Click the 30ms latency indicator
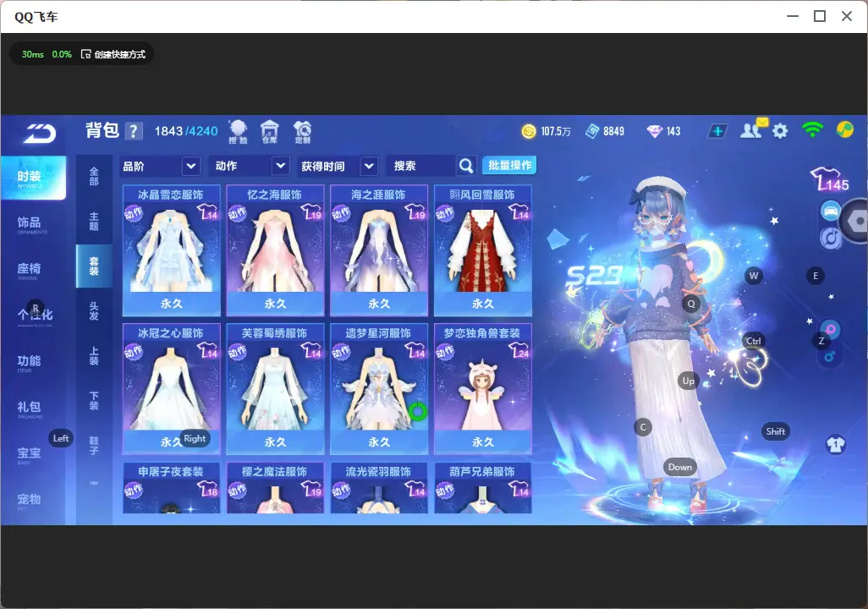 point(33,54)
